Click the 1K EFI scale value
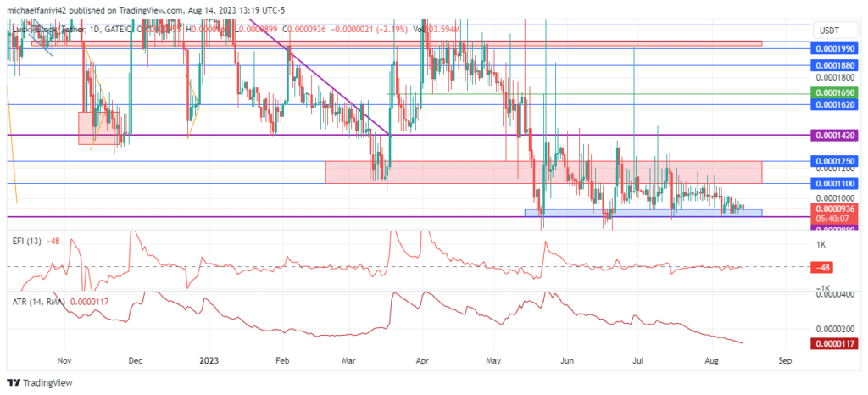The height and width of the screenshot is (395, 868). point(821,244)
